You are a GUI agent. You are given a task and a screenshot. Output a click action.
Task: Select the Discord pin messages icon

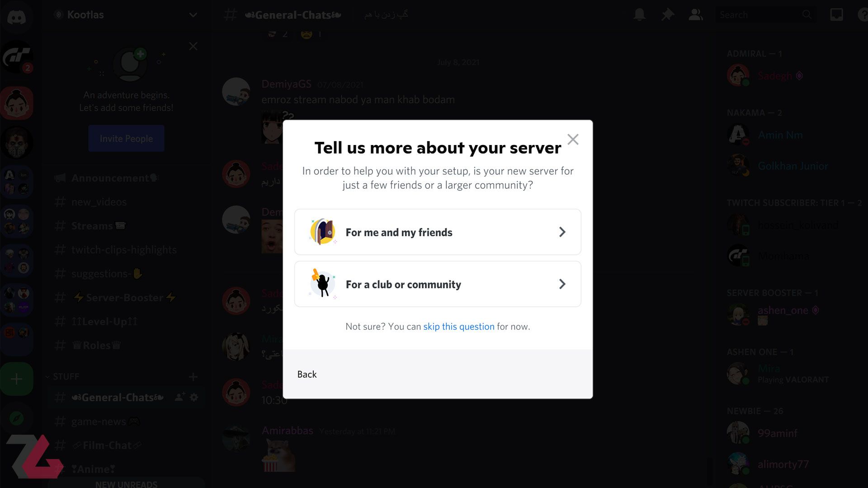[668, 15]
